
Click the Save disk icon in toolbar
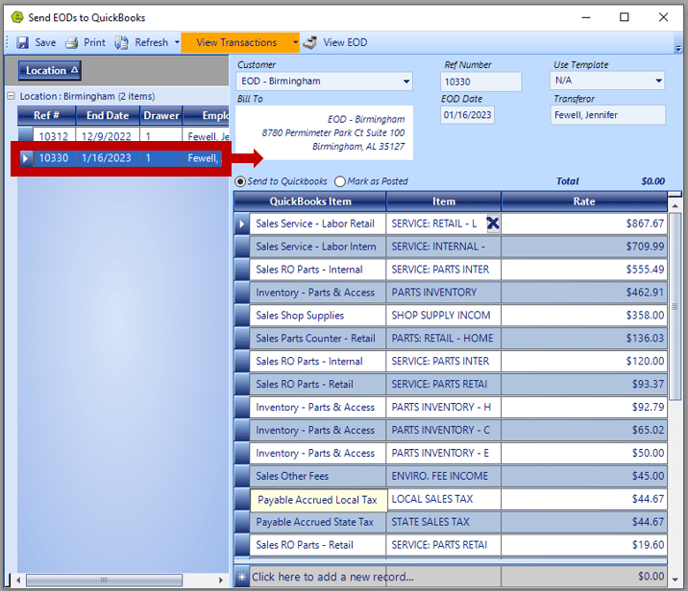tap(22, 43)
